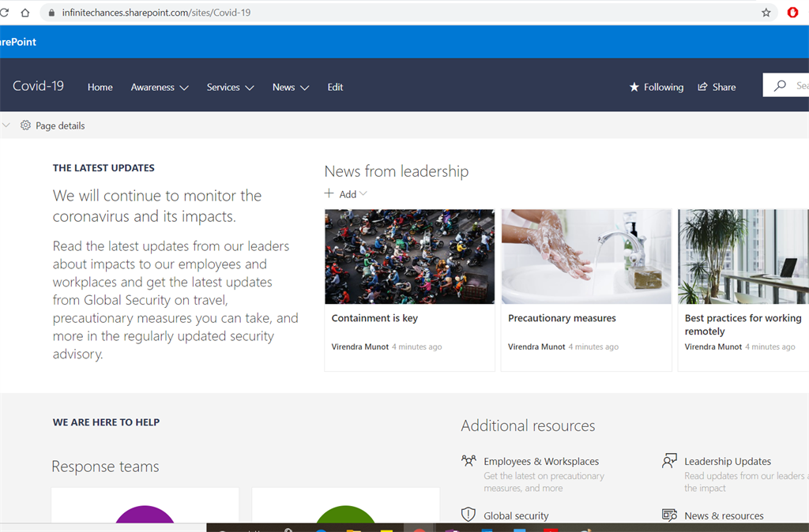Toggle the Following star
Image resolution: width=809 pixels, height=532 pixels.
tap(634, 87)
